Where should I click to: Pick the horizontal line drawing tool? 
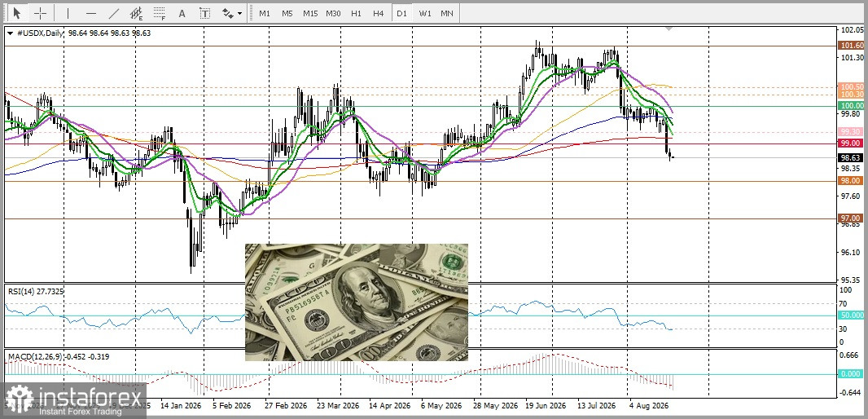coord(91,13)
